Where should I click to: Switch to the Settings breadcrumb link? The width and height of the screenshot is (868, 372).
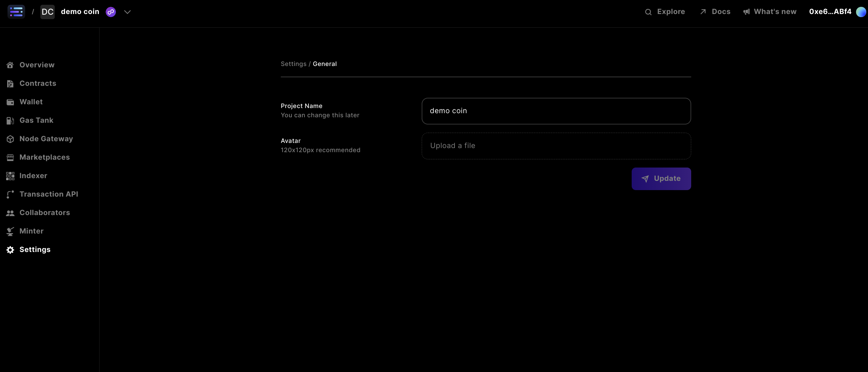pos(293,64)
